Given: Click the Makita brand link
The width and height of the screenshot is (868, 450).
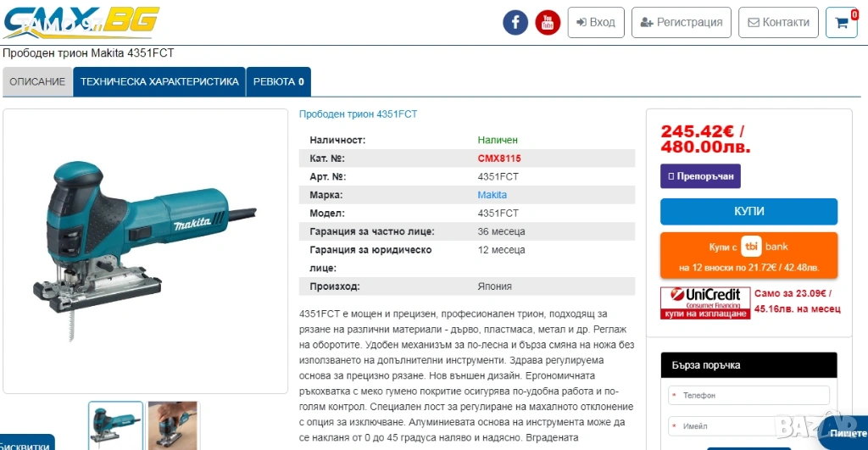Looking at the screenshot, I should pyautogui.click(x=492, y=195).
